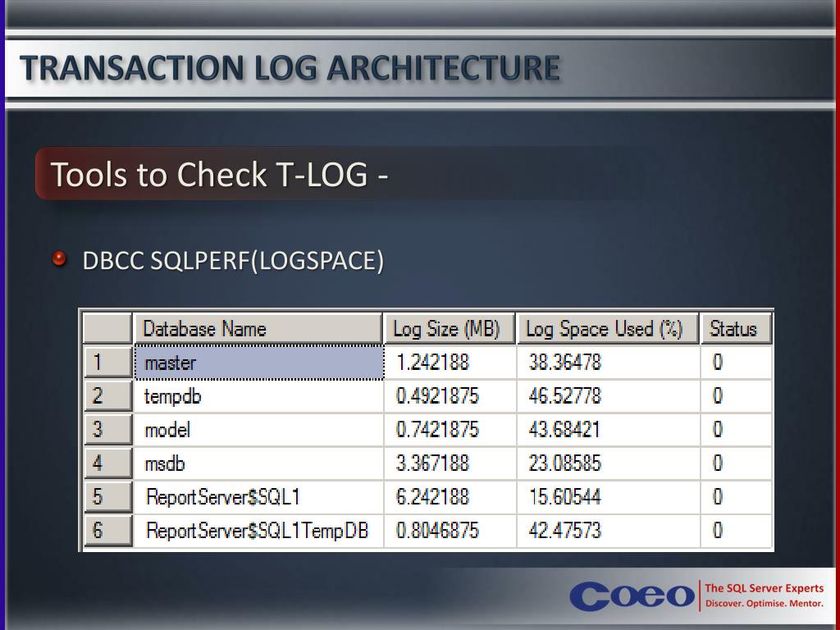Image resolution: width=840 pixels, height=630 pixels.
Task: Select the blank top-left corner header cell
Action: click(x=107, y=328)
